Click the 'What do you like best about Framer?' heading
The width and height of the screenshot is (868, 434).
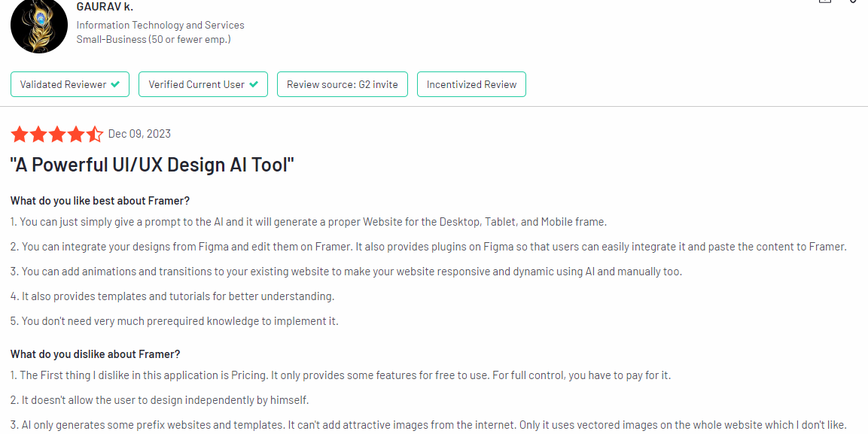[x=100, y=201]
